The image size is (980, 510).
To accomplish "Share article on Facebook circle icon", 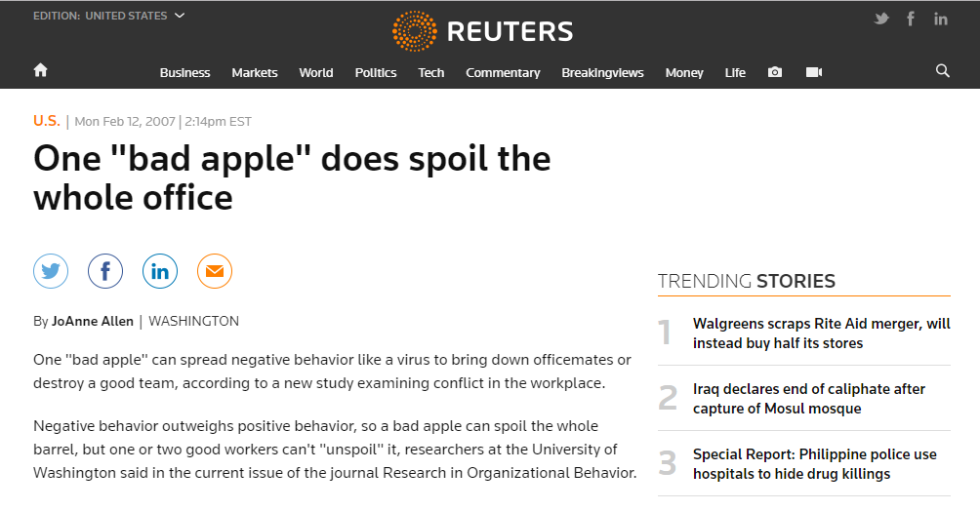I will click(105, 271).
